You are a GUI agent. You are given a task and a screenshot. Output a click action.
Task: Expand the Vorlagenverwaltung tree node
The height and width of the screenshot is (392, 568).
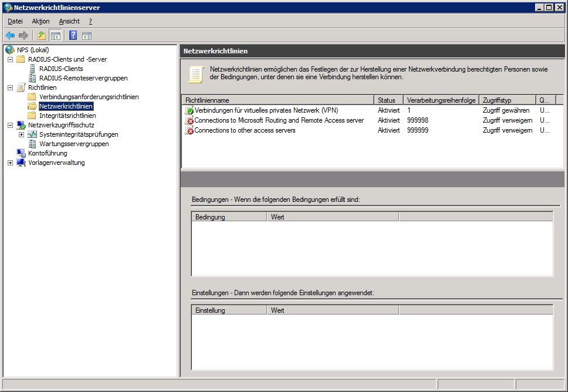click(x=10, y=163)
